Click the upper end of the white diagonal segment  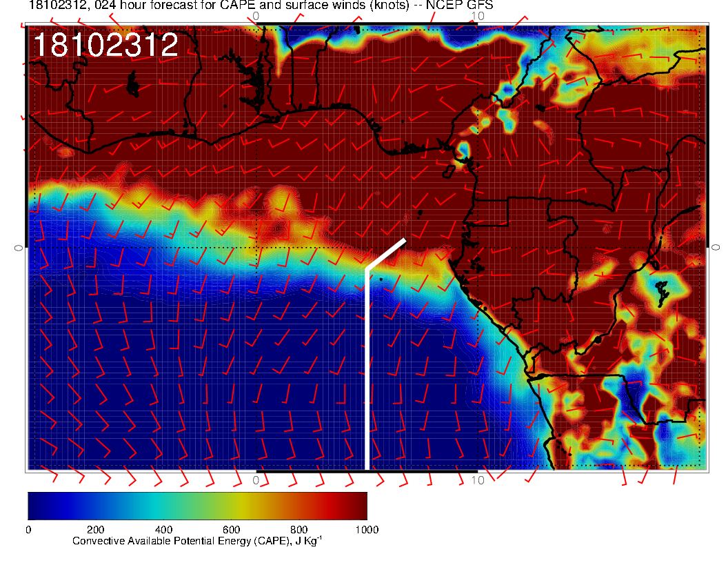[405, 240]
